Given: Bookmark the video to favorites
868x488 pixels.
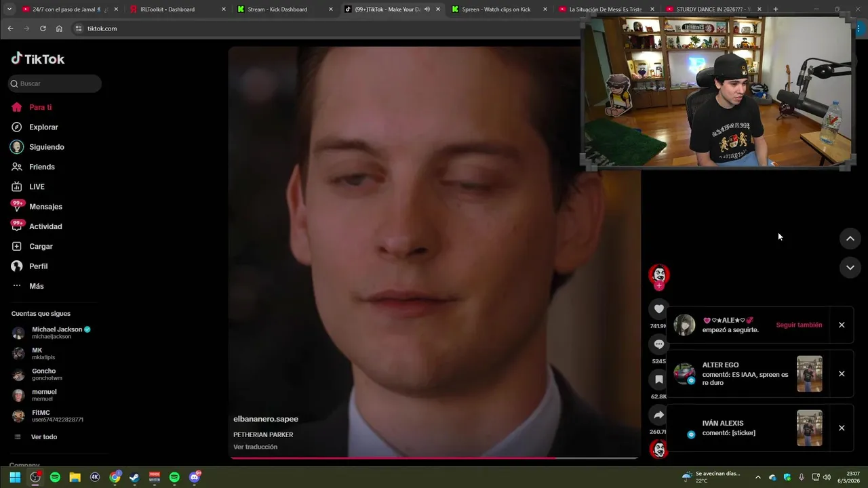Looking at the screenshot, I should point(658,380).
